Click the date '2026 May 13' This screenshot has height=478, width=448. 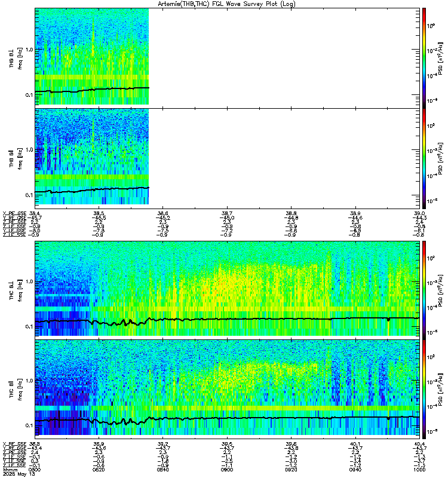tap(19, 474)
